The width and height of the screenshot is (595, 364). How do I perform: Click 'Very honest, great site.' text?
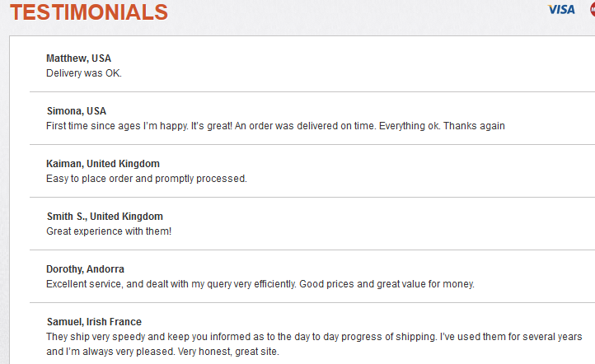pyautogui.click(x=228, y=352)
